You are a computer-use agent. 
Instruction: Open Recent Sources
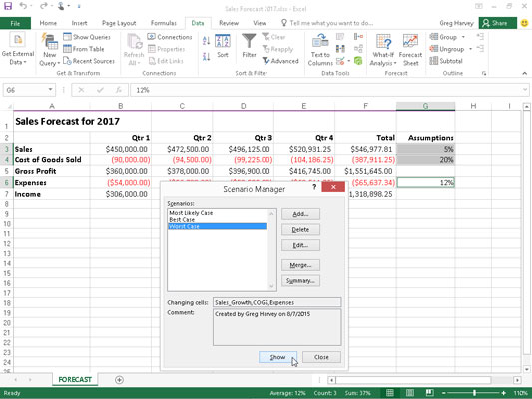(89, 61)
